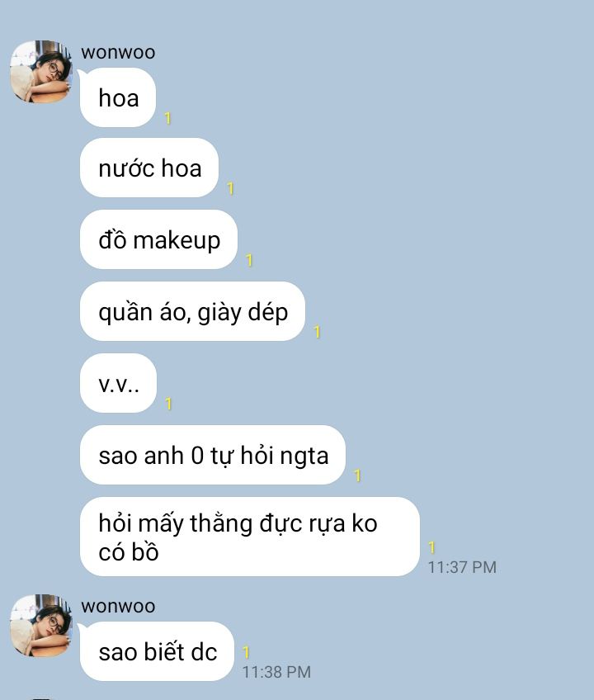Select the "sao anh 0 tự hỏi ngta" message
Screen dimensions: 594x700
(213, 455)
